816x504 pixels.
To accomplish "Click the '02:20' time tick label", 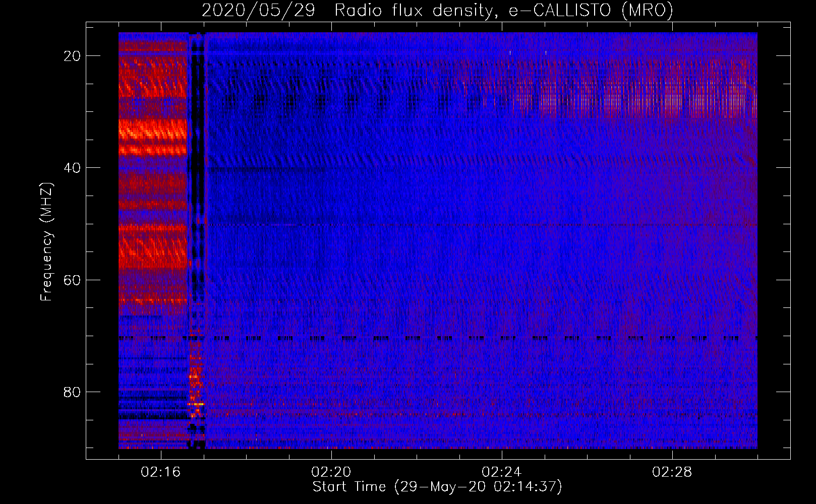I will click(x=331, y=472).
